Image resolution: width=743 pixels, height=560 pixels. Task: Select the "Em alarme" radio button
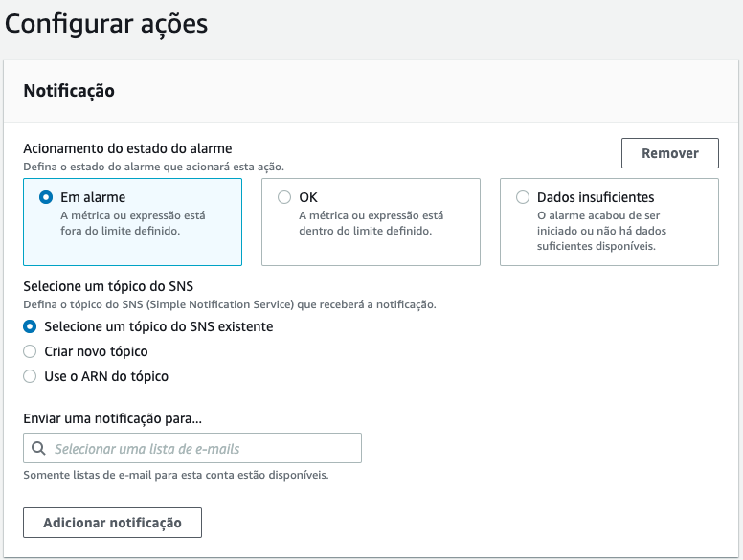(x=46, y=197)
